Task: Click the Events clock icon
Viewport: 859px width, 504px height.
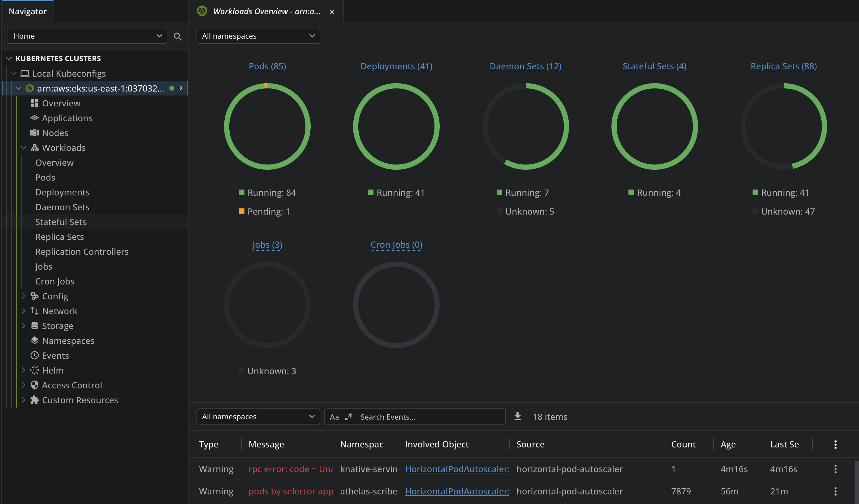Action: tap(34, 356)
